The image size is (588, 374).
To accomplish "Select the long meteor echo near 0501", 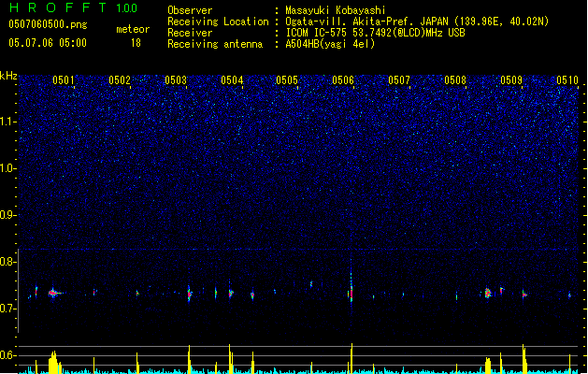I will point(55,293).
